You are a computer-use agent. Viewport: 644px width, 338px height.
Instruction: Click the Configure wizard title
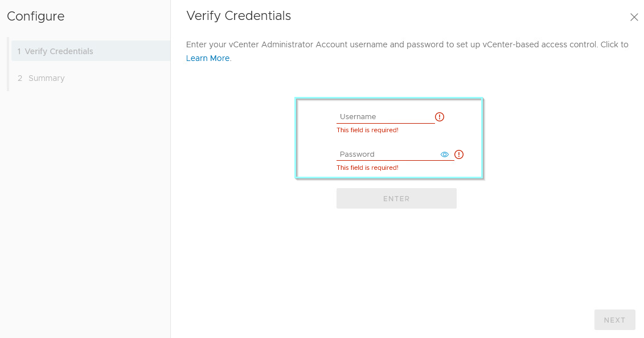(x=36, y=17)
